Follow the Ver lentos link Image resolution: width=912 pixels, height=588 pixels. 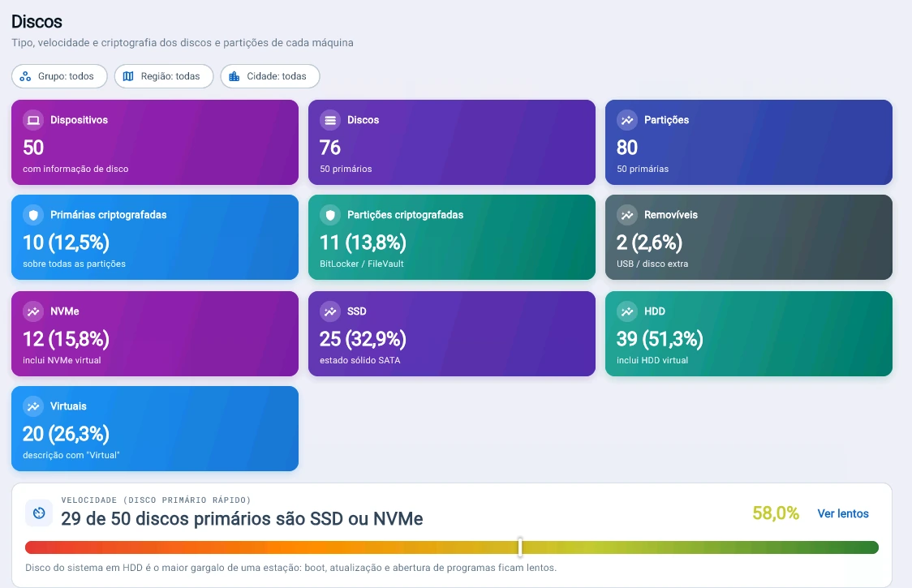coord(843,513)
